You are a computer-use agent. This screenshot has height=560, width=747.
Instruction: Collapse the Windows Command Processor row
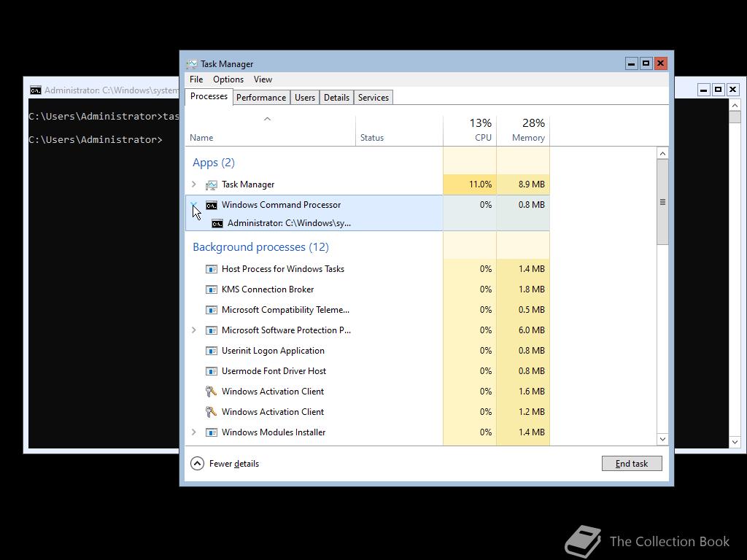[x=194, y=204]
